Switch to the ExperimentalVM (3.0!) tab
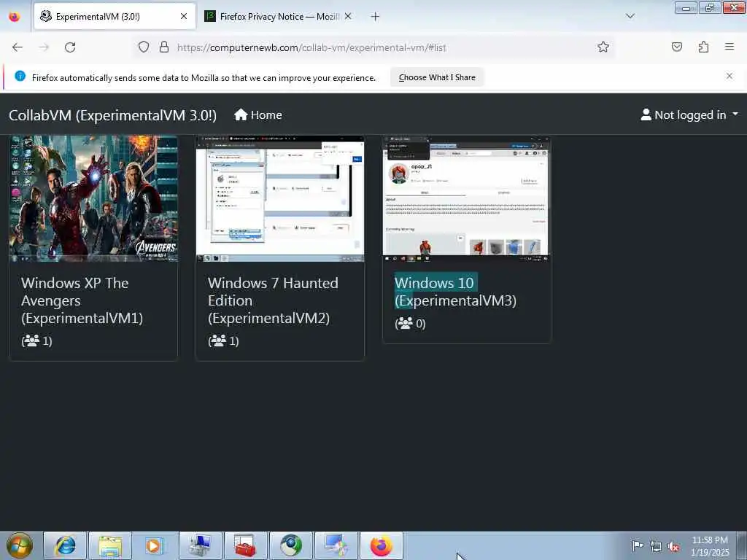The height and width of the screenshot is (560, 747). click(115, 16)
